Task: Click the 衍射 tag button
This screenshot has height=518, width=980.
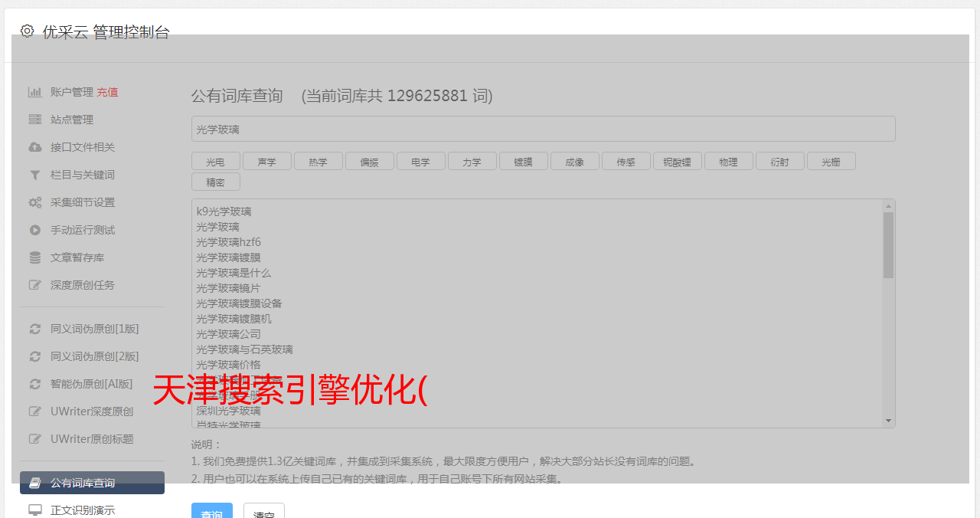Action: (779, 161)
